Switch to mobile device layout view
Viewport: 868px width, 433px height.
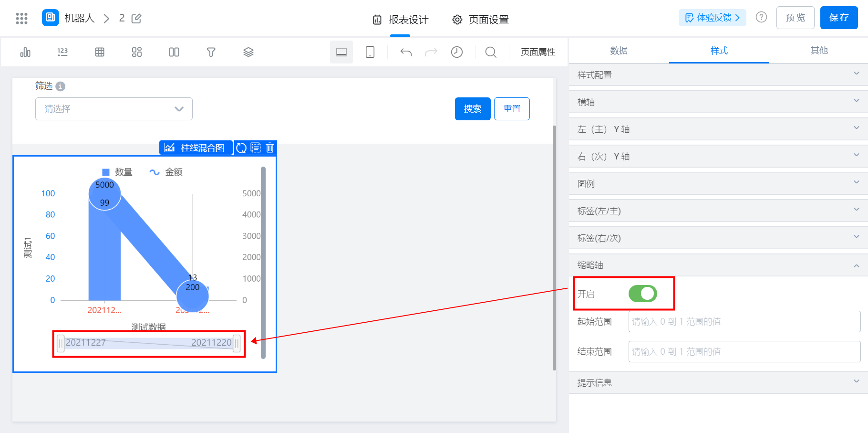pyautogui.click(x=370, y=52)
